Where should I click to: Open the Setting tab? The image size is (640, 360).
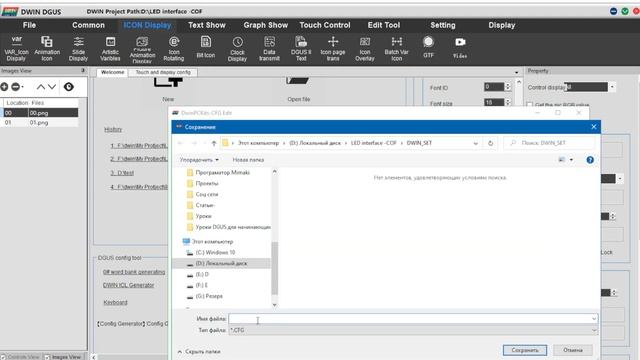[x=442, y=25]
